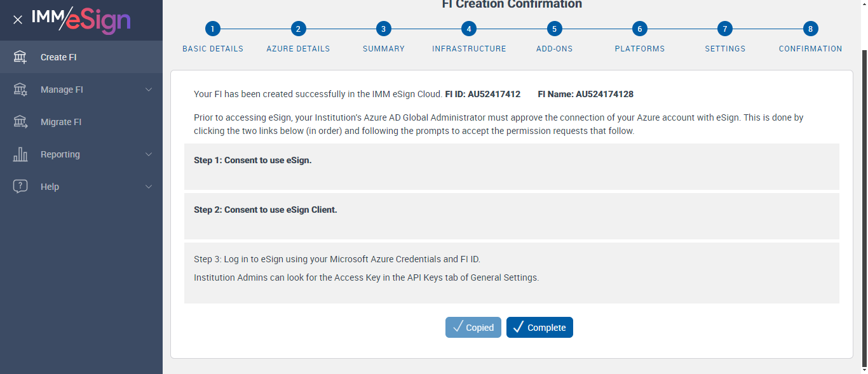Open the Manage FI menu item
Screen dimensions: 868x374
pyautogui.click(x=81, y=90)
